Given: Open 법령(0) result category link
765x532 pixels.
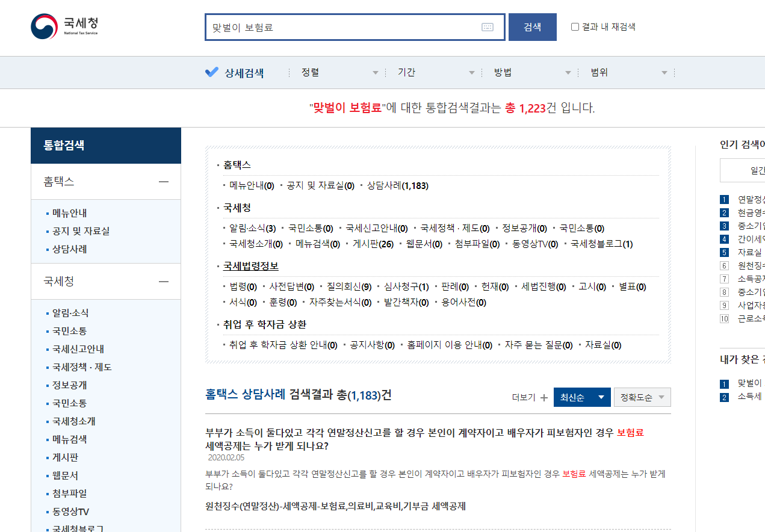Looking at the screenshot, I should pyautogui.click(x=243, y=287).
